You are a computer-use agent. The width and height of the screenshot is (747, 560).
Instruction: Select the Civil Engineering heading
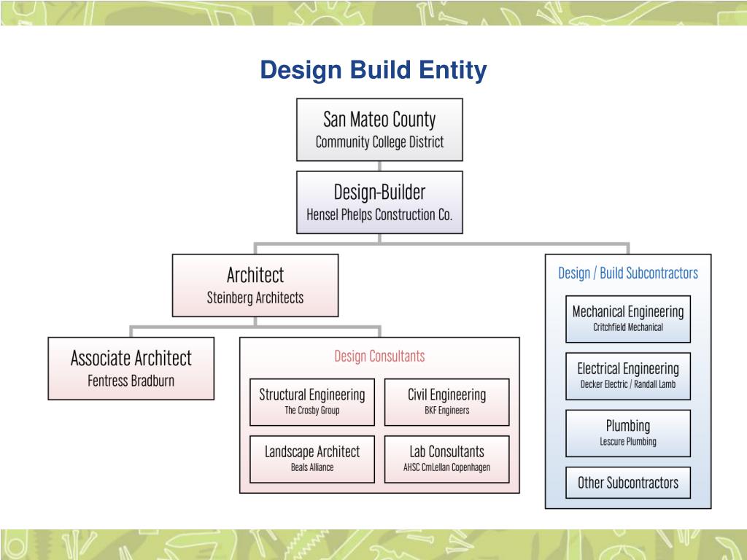447,394
